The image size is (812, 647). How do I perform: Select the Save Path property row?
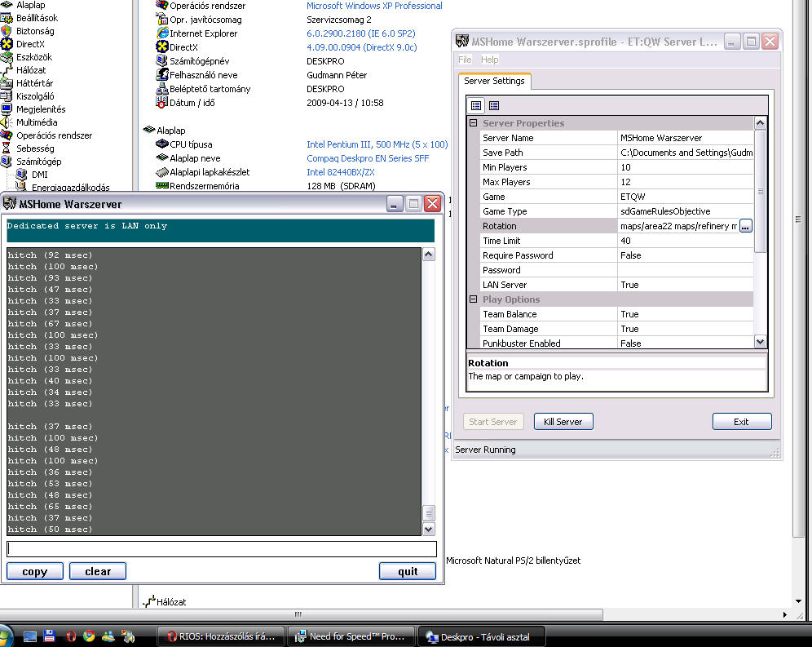coord(616,153)
